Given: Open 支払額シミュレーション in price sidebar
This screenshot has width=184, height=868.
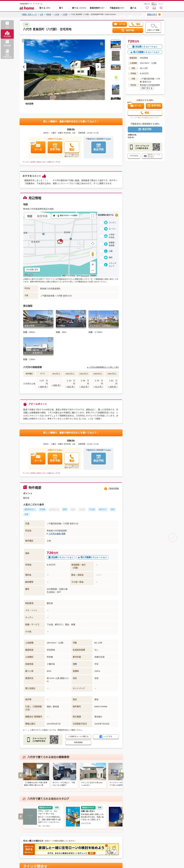Looking at the screenshot, I should 145,46.
